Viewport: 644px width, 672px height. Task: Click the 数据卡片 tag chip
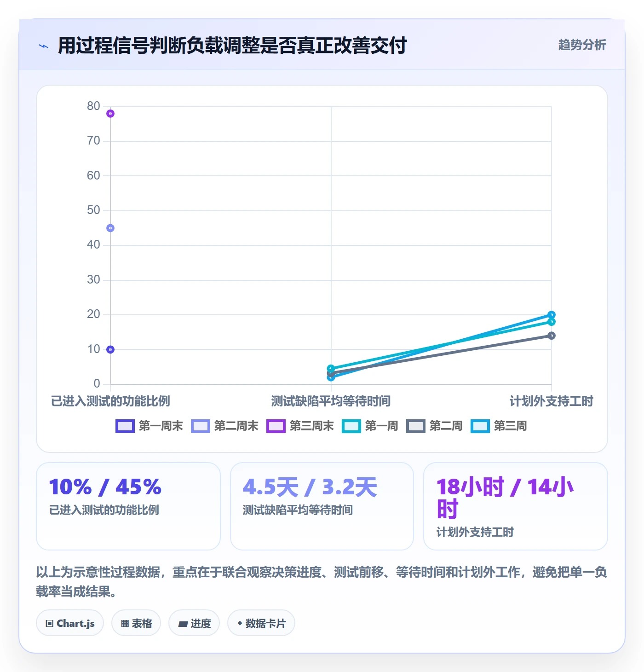[x=261, y=623]
